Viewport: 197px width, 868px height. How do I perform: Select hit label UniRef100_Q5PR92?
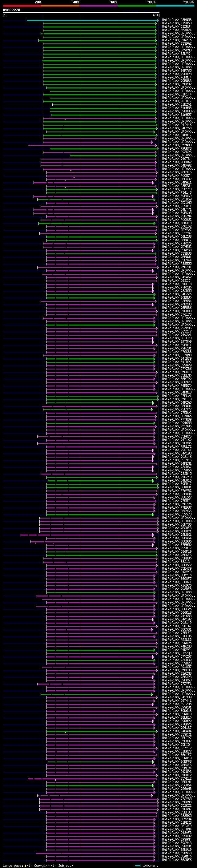click(x=177, y=84)
